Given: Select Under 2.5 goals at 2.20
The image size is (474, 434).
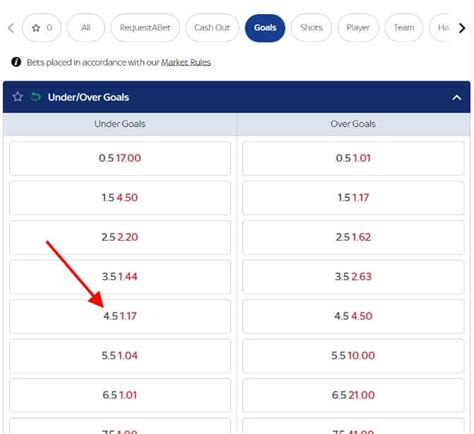Looking at the screenshot, I should [120, 237].
